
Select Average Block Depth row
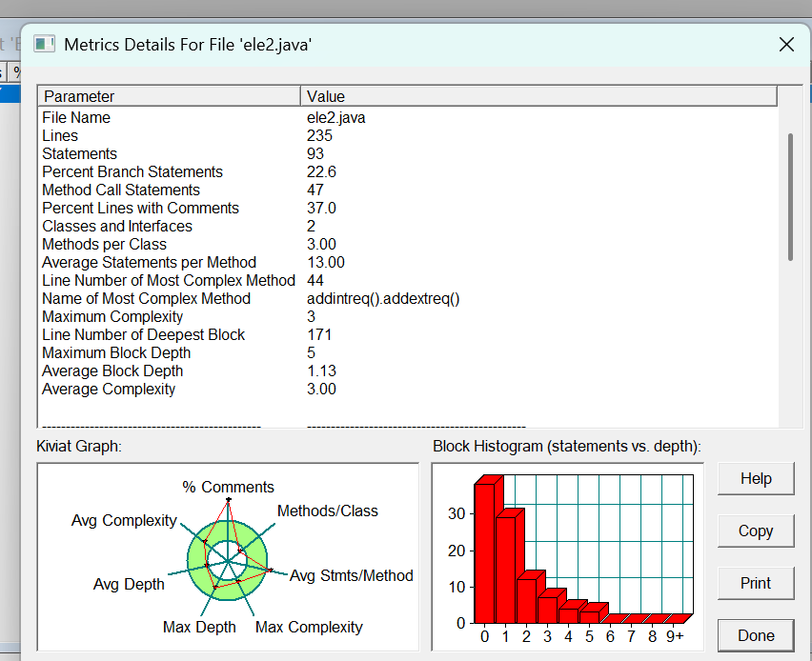408,371
